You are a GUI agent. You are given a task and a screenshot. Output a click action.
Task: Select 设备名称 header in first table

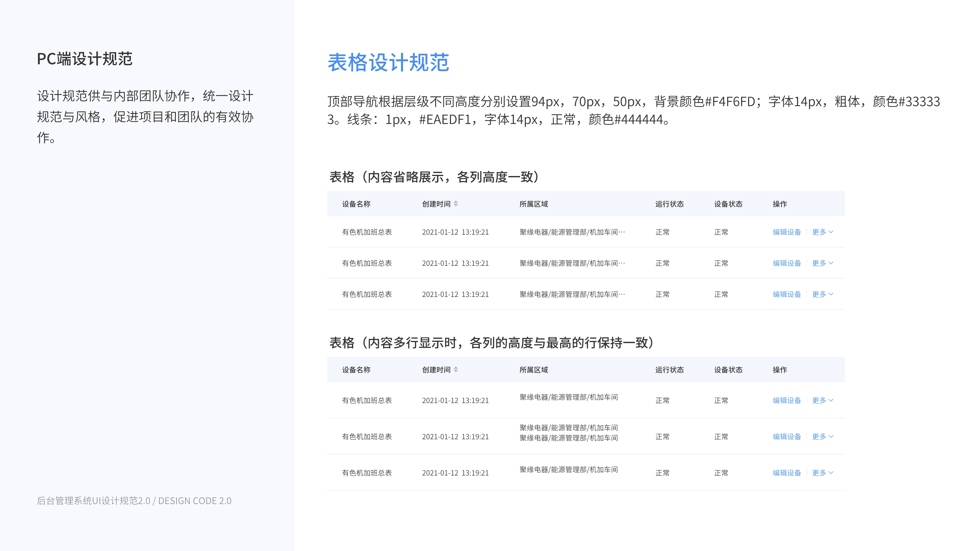pyautogui.click(x=356, y=204)
